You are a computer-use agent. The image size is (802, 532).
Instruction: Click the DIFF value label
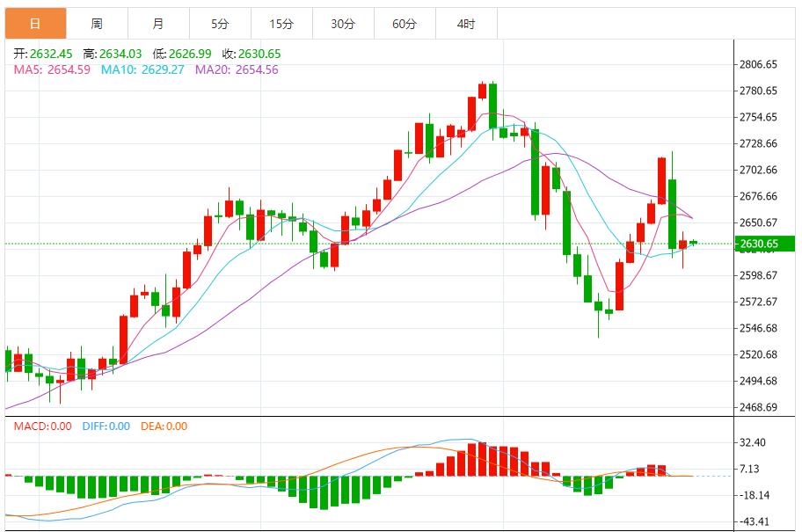point(106,426)
